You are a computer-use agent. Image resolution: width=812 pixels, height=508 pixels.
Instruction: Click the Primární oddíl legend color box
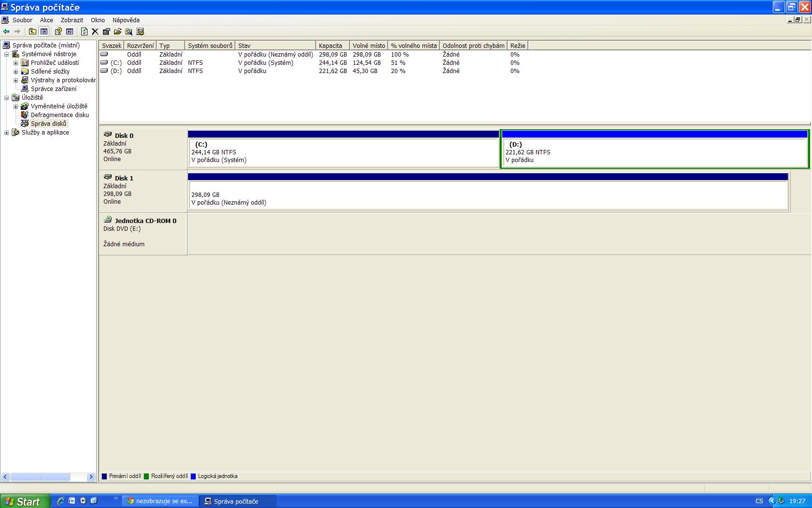(104, 476)
